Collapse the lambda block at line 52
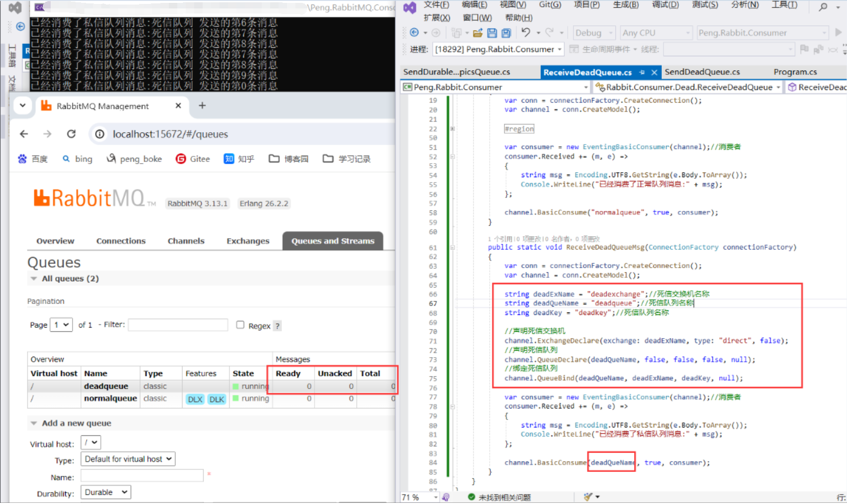Screen dimensions: 847x504 [452, 157]
